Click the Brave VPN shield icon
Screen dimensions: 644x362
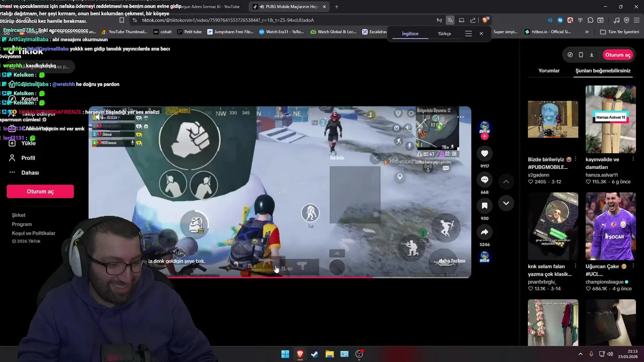(x=626, y=20)
